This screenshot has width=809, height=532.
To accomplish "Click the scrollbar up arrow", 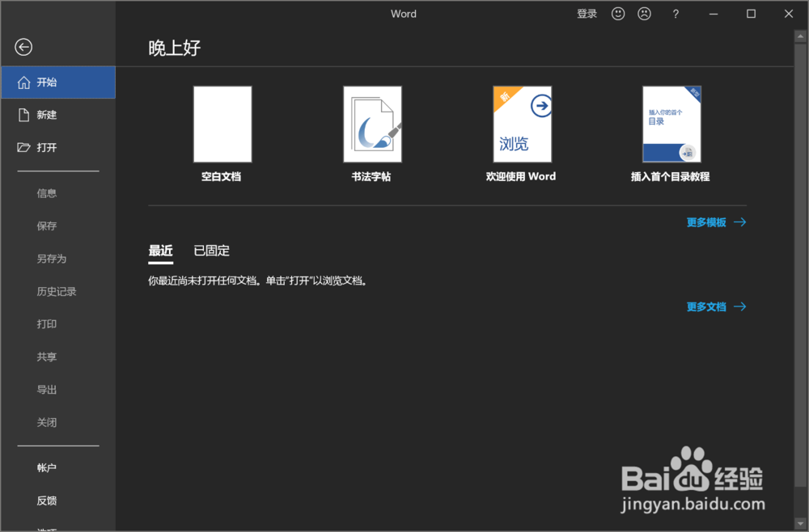I will pyautogui.click(x=800, y=36).
